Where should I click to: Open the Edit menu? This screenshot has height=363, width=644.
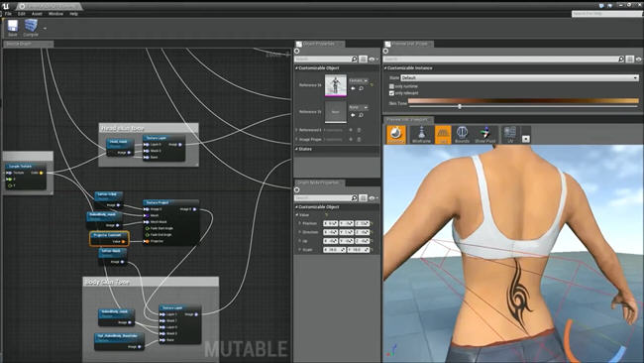tap(22, 14)
